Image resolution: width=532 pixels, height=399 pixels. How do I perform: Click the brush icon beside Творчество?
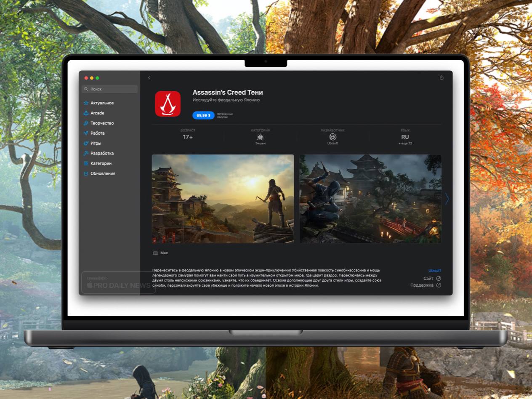pyautogui.click(x=86, y=123)
